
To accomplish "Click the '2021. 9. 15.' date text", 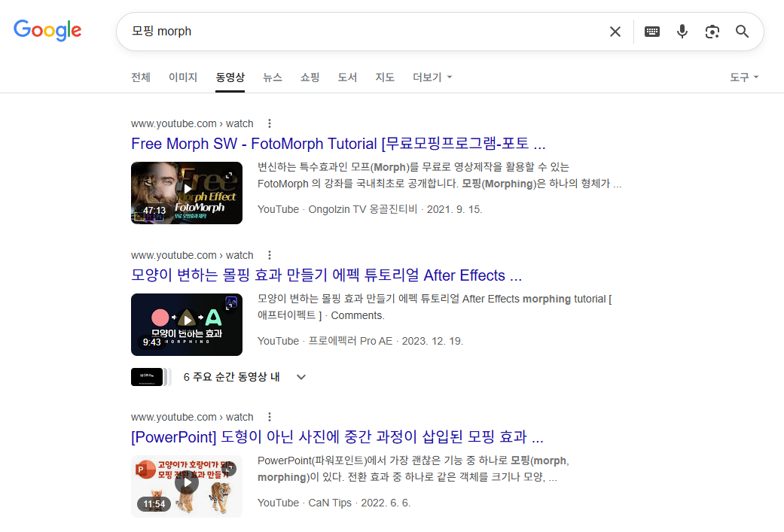I will click(x=454, y=209).
